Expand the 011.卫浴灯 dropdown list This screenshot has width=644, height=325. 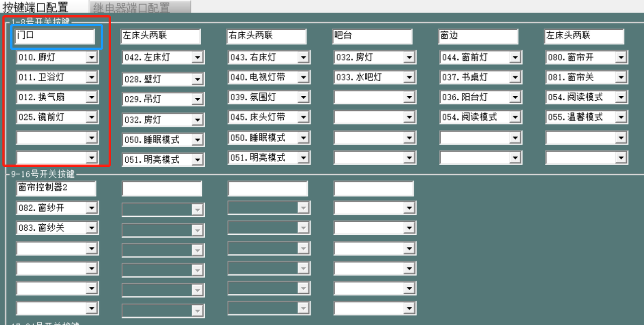[x=91, y=78]
